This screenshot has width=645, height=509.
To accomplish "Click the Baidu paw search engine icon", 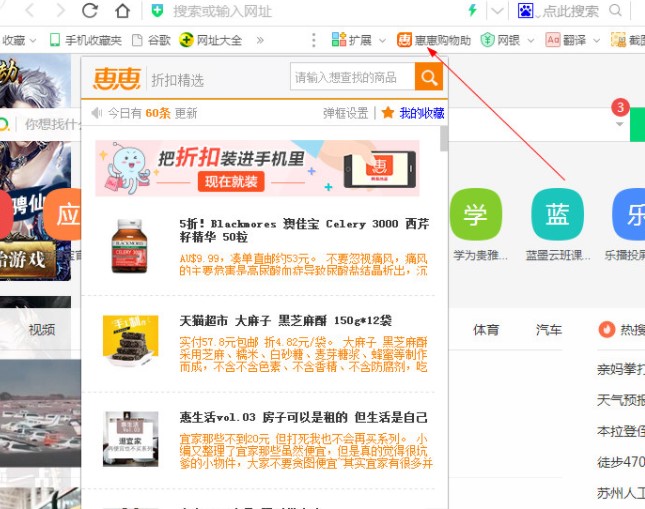I will click(x=525, y=10).
